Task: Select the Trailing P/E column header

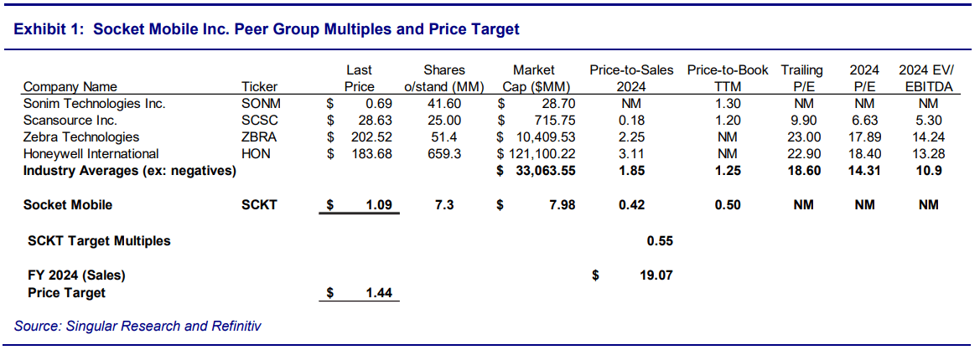Action: (x=801, y=78)
